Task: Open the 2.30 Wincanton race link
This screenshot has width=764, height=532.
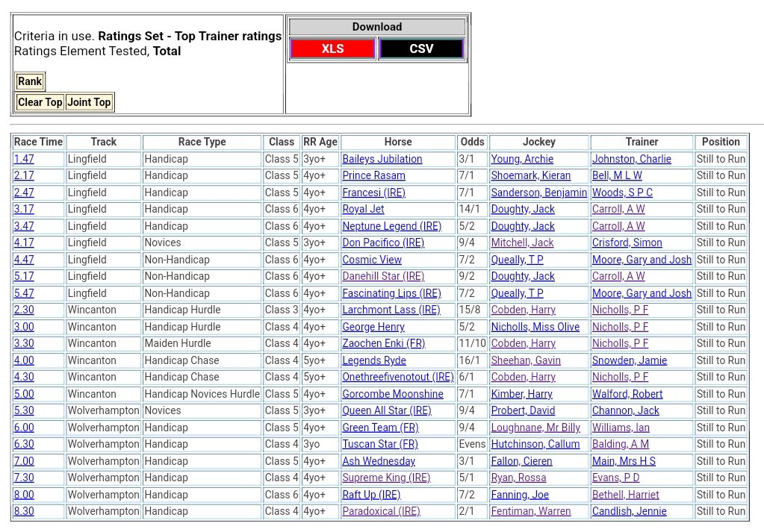Action: pyautogui.click(x=24, y=310)
